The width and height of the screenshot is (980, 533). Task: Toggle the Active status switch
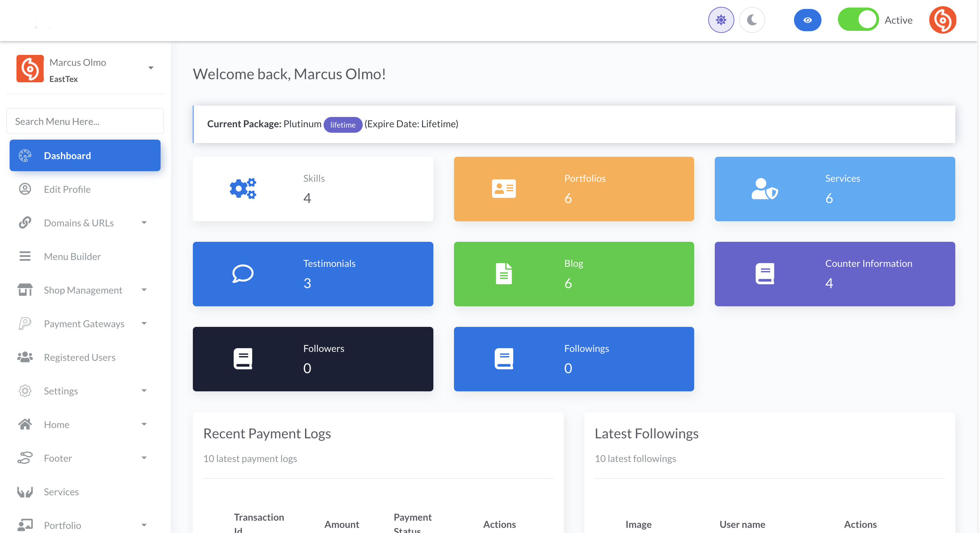[857, 20]
